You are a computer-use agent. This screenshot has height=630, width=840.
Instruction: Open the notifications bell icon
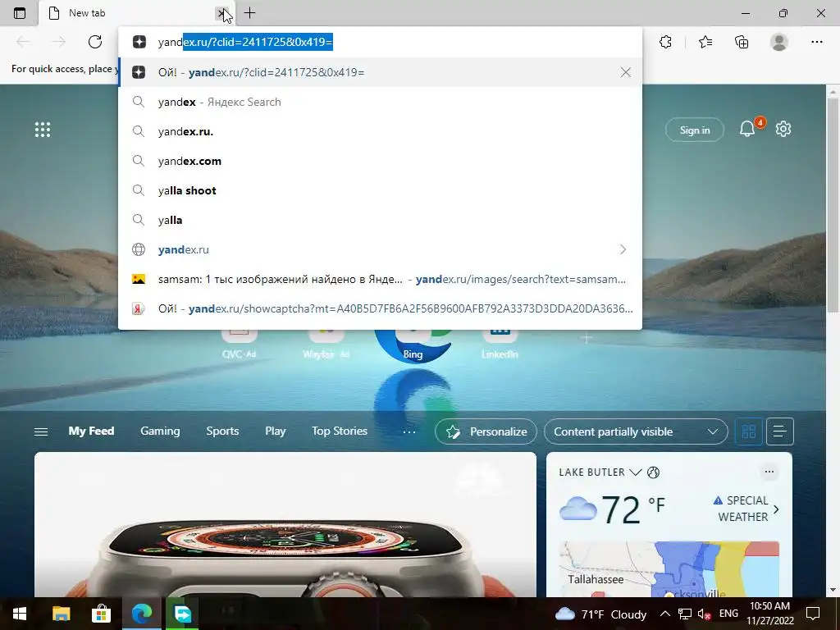(747, 129)
